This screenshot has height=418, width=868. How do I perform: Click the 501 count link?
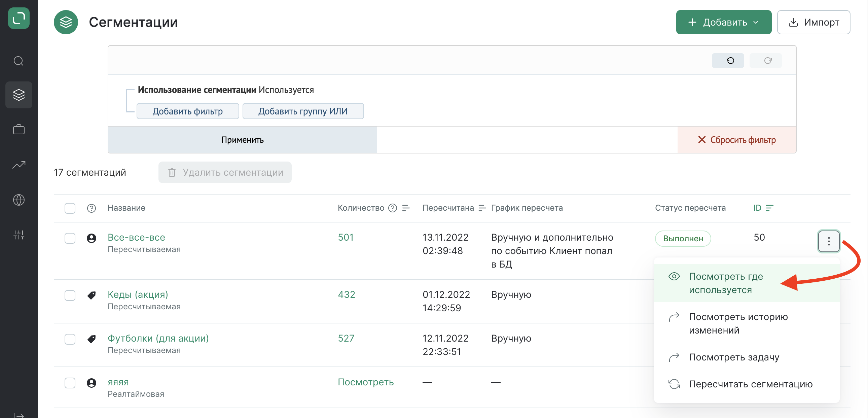point(346,238)
